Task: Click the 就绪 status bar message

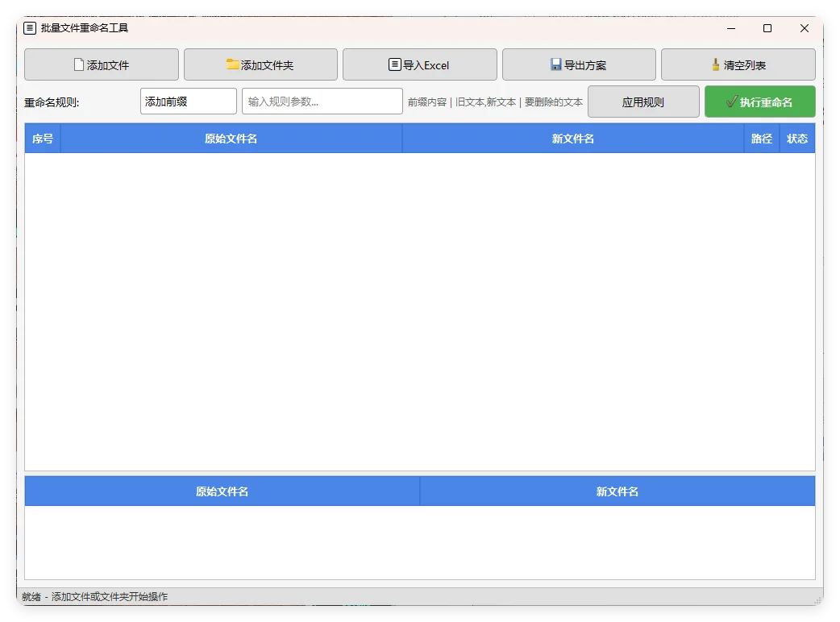Action: coord(97,596)
